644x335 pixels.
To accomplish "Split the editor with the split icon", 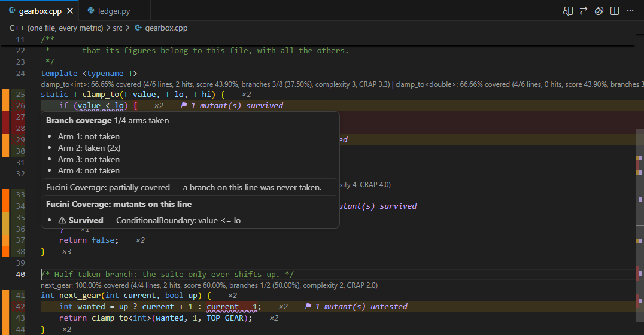I will tap(615, 11).
